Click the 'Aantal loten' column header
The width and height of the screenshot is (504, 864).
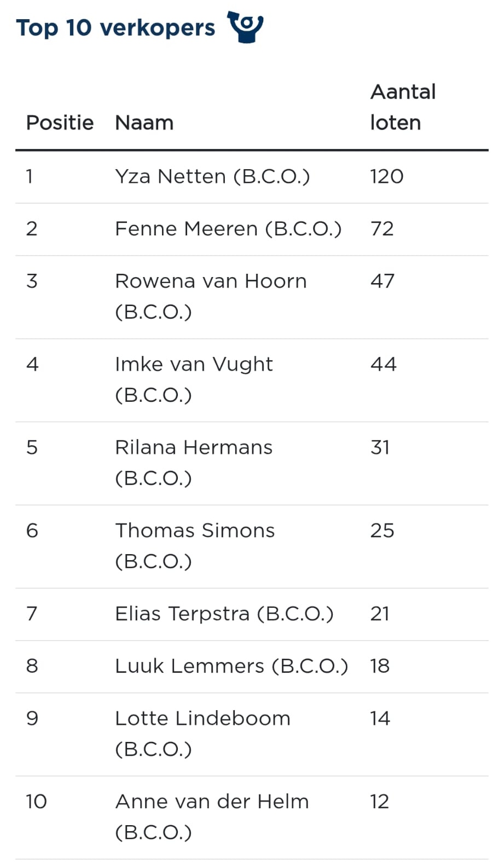403,107
